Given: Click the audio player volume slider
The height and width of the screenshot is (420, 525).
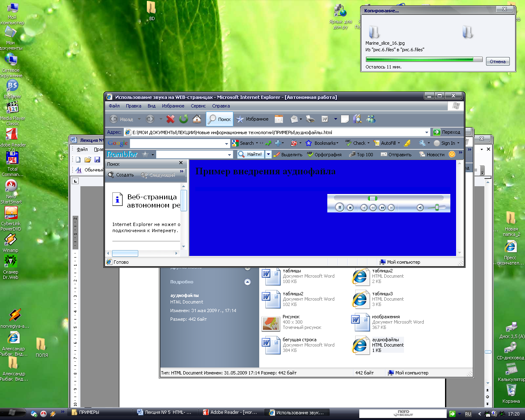Looking at the screenshot, I should point(436,208).
